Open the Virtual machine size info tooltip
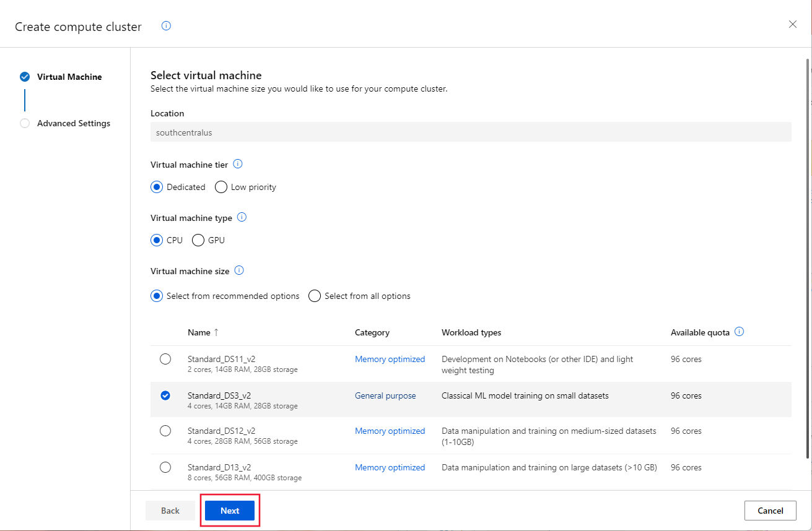The image size is (812, 531). pos(239,270)
